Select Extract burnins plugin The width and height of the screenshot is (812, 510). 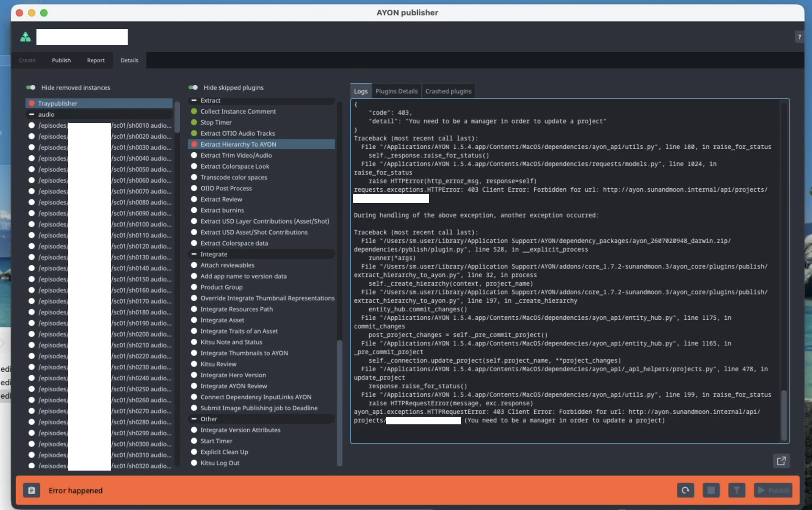261,210
